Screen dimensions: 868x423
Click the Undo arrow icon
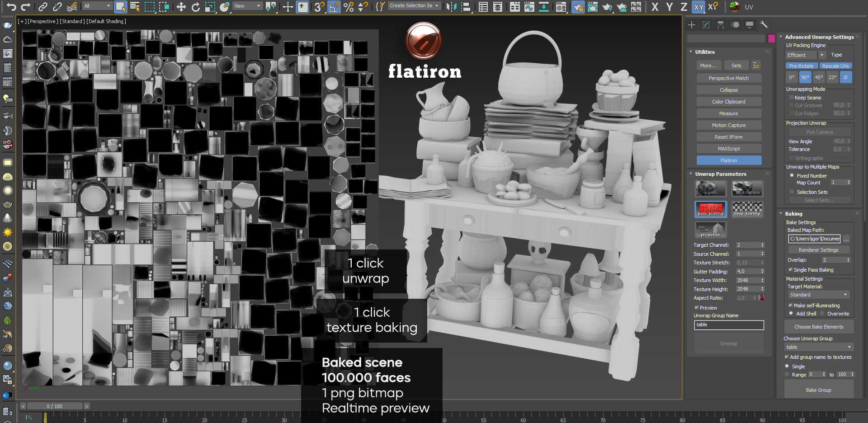(11, 6)
